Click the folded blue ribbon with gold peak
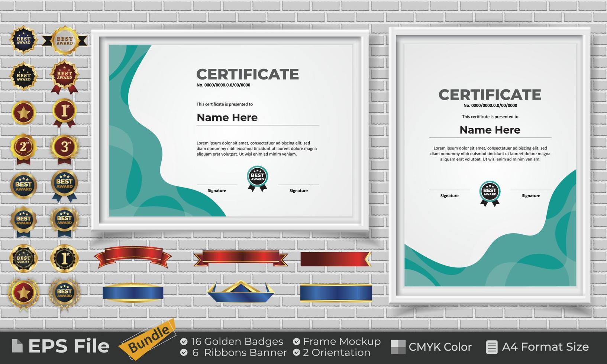 pyautogui.click(x=240, y=292)
